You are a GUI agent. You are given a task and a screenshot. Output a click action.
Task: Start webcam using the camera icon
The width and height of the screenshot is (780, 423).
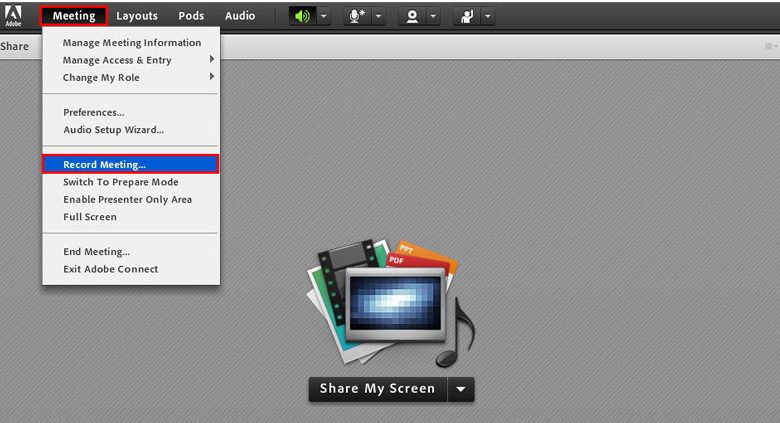point(412,16)
